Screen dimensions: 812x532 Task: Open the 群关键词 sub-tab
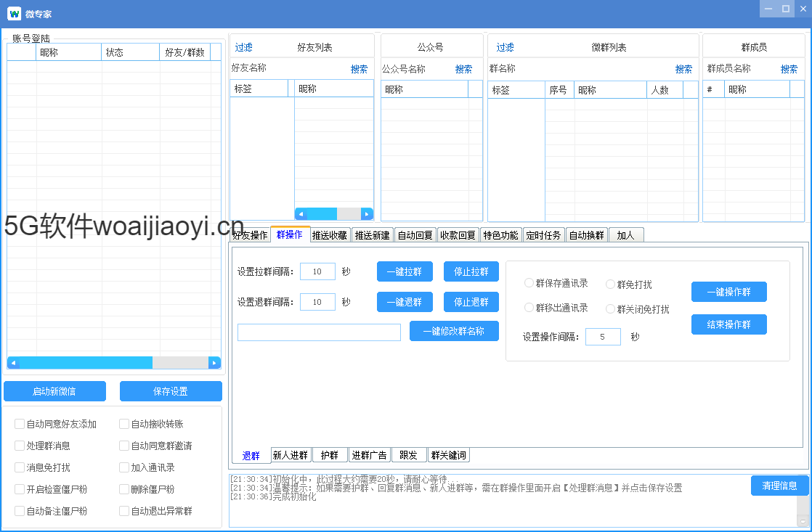click(x=448, y=455)
